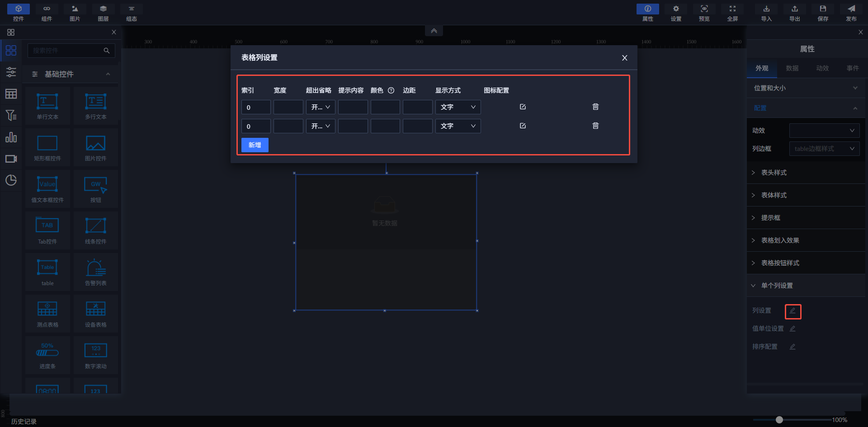Delete the first column row

(596, 107)
